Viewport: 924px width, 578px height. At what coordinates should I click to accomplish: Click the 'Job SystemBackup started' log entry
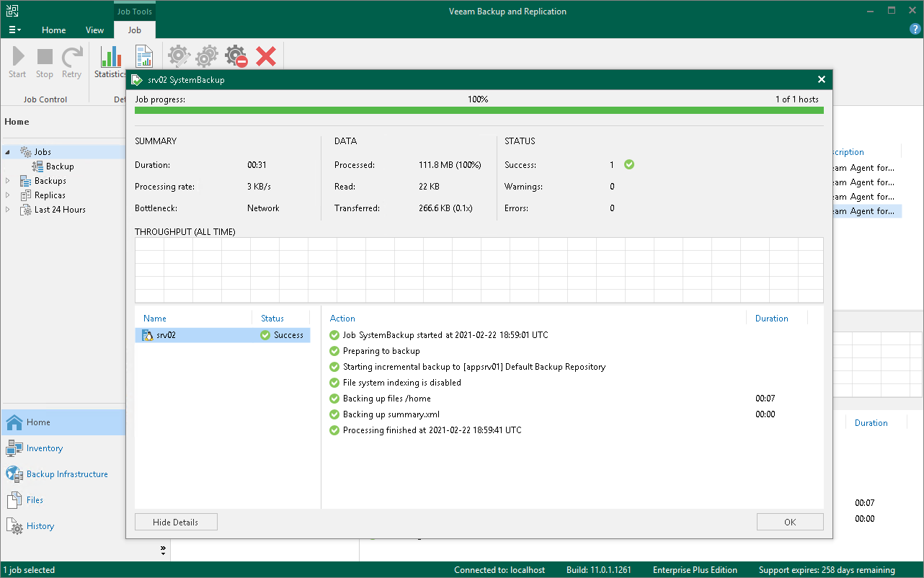(445, 335)
